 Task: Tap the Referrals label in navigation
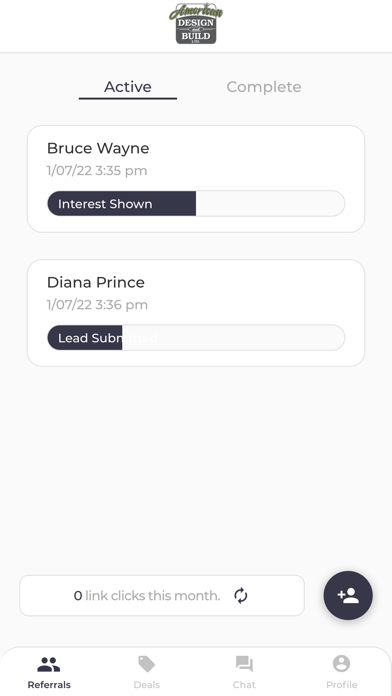(49, 684)
